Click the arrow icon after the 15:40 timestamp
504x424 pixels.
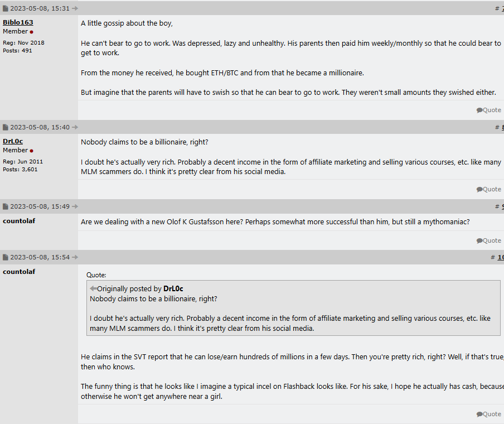pyautogui.click(x=75, y=128)
